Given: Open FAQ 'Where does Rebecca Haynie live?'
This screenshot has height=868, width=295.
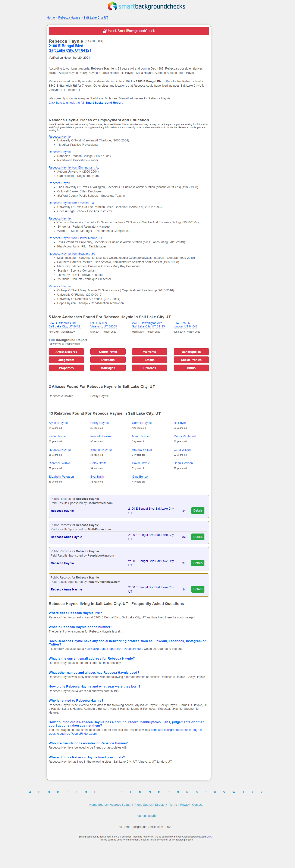Looking at the screenshot, I should (x=75, y=613).
